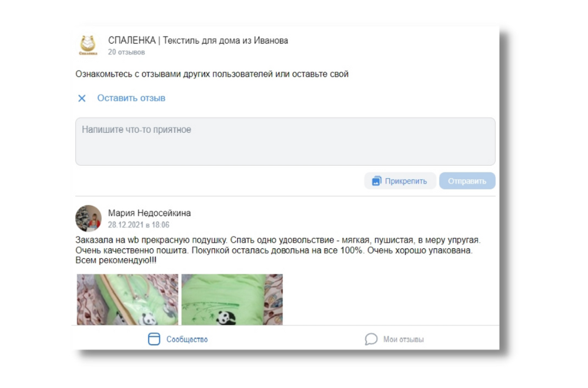Image resolution: width=588 pixels, height=388 pixels.
Task: Click the Отправить send button
Action: tap(467, 181)
